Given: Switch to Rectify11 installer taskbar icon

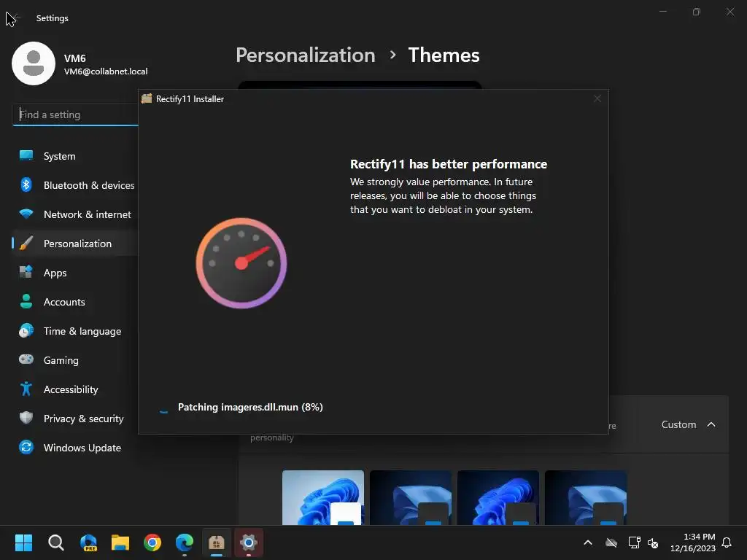Looking at the screenshot, I should point(216,542).
